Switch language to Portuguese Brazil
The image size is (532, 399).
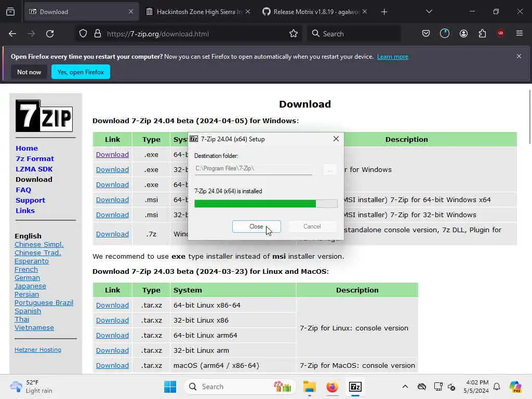[44, 303]
